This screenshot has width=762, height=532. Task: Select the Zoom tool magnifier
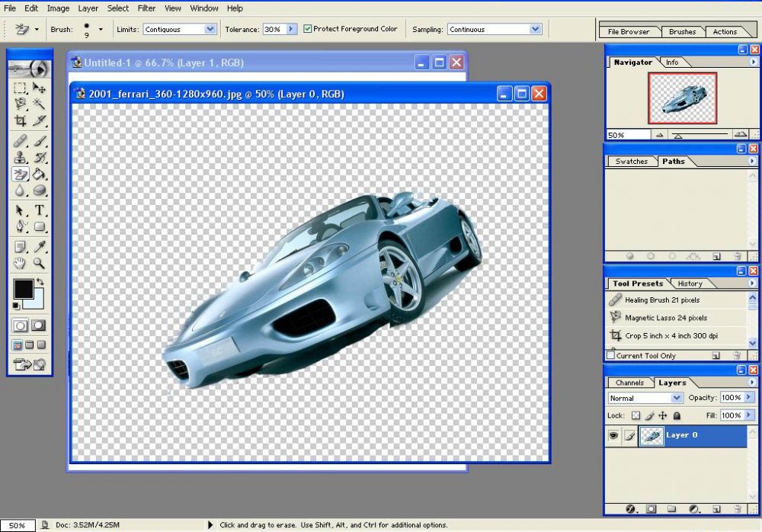click(39, 264)
